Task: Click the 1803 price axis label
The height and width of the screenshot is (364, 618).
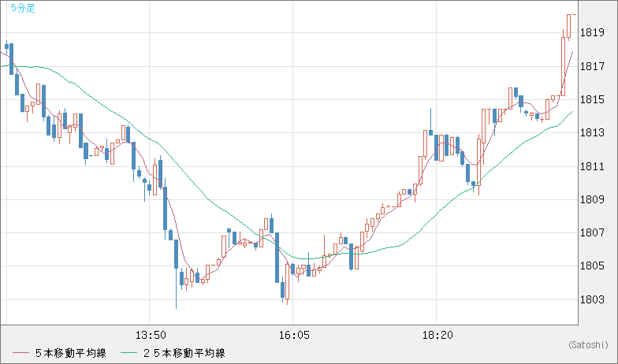Action: tap(593, 299)
